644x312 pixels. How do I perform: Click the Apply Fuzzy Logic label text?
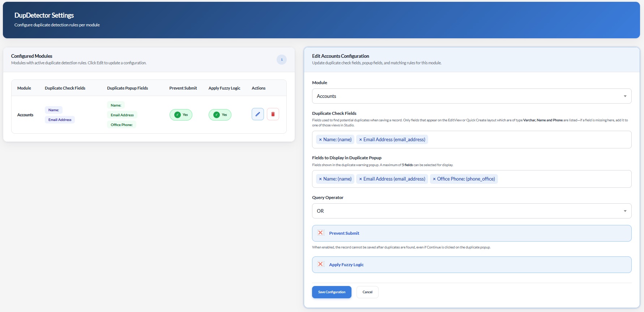pyautogui.click(x=346, y=265)
